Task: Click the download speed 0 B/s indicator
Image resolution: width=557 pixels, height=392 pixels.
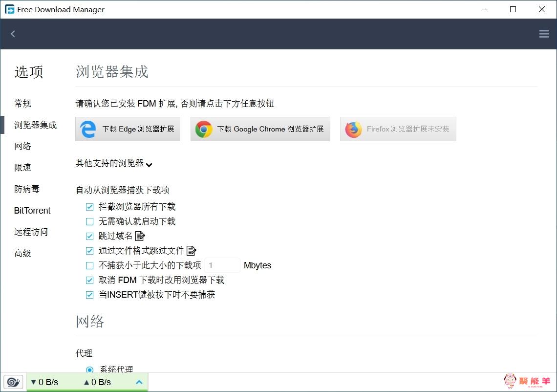Action: tap(44, 382)
